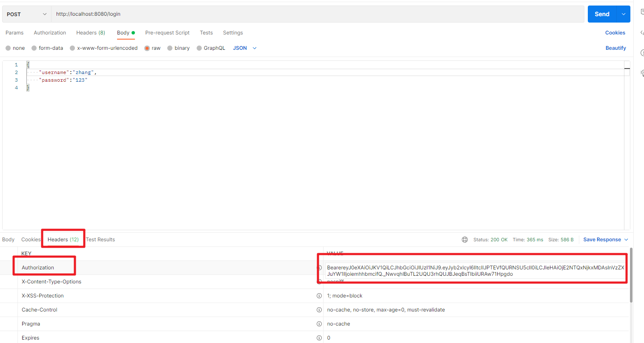Open the POST method dropdown

(26, 14)
